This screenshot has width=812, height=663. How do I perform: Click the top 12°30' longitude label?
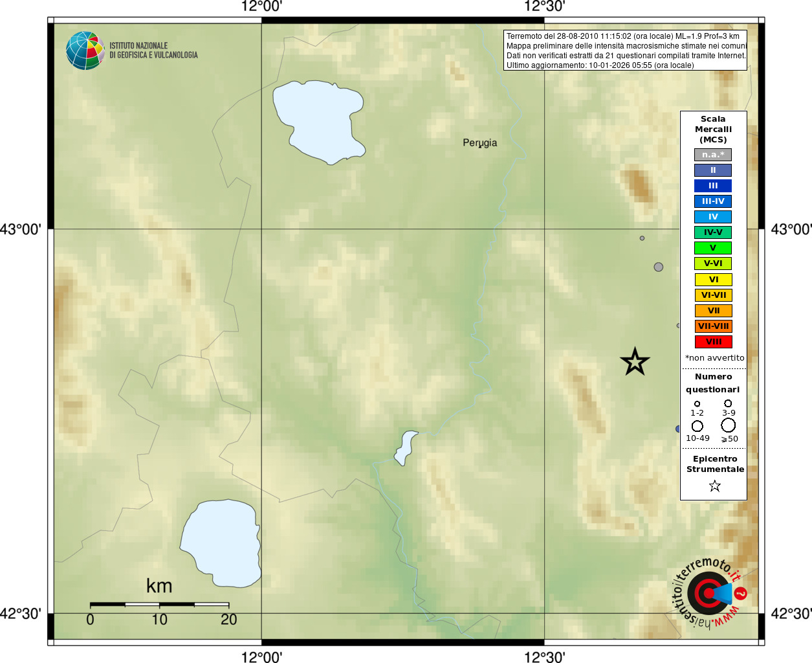pyautogui.click(x=544, y=6)
